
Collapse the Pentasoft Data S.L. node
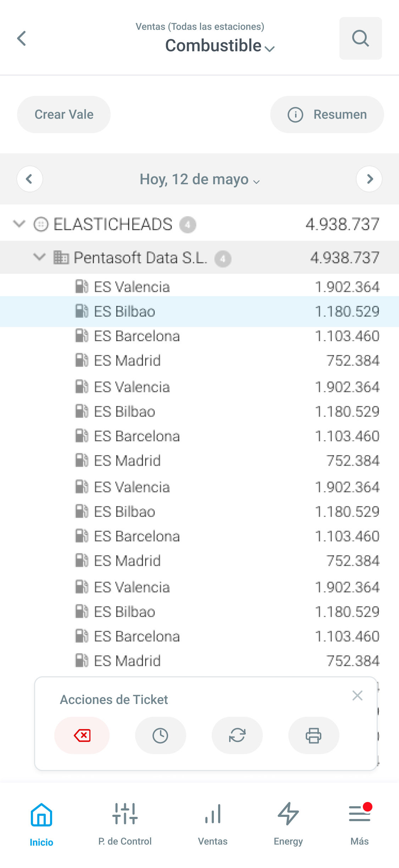tap(39, 257)
